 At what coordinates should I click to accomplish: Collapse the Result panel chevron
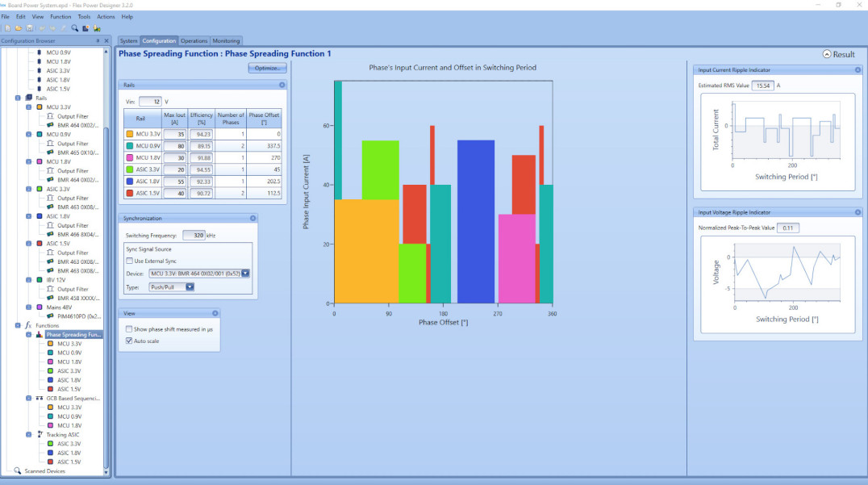tap(827, 54)
